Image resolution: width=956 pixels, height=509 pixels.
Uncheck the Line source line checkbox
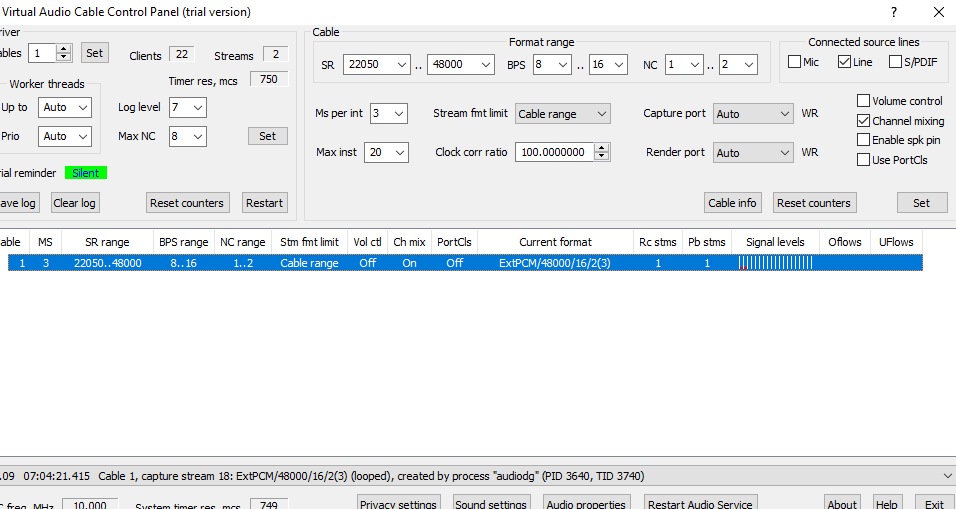coord(844,62)
